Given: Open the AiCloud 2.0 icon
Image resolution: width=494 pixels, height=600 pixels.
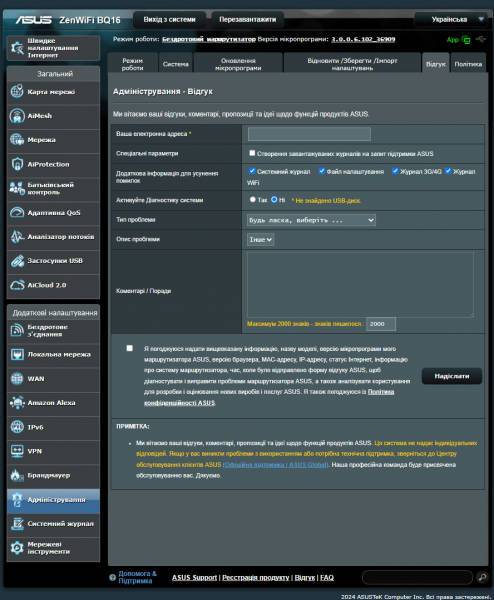Looking at the screenshot, I should pos(17,285).
